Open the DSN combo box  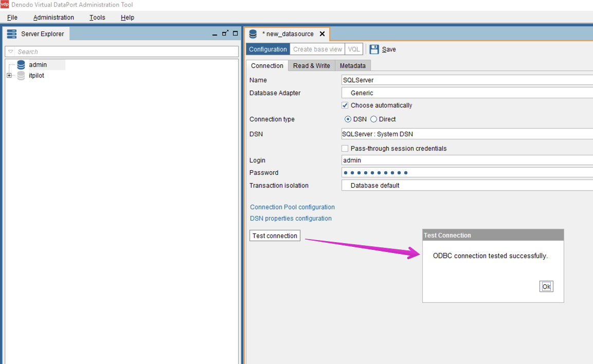point(467,134)
